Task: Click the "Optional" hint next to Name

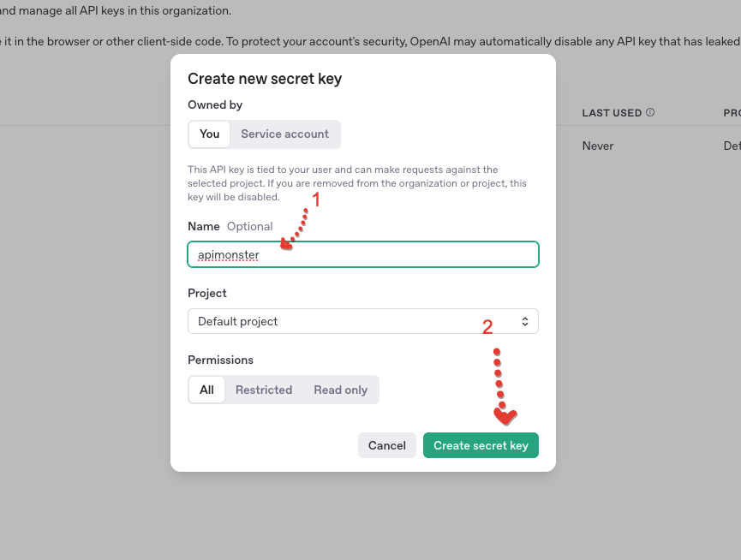Action: (x=249, y=227)
